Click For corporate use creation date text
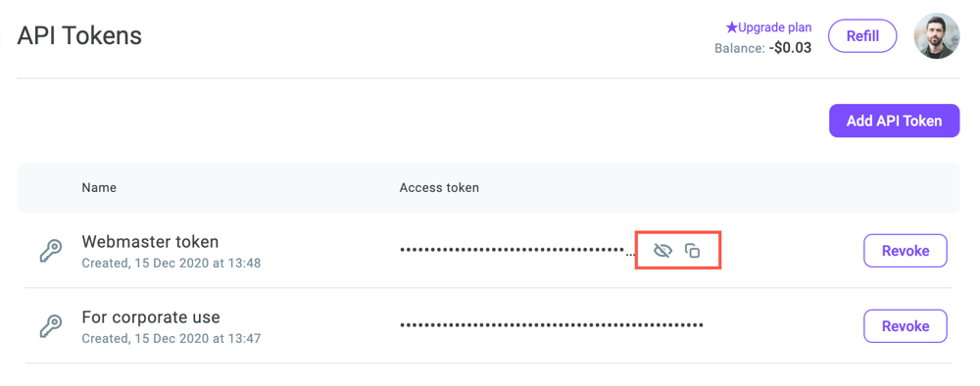Image resolution: width=980 pixels, height=386 pixels. 171,339
